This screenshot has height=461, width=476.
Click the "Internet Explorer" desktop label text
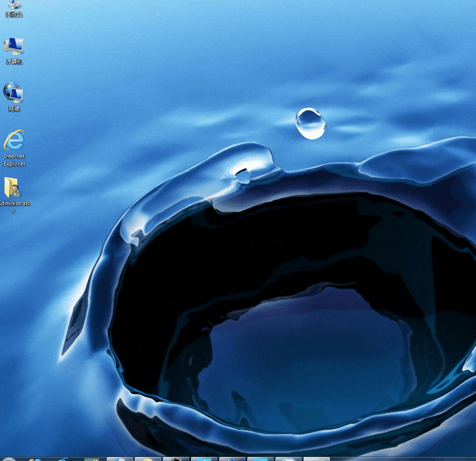(x=14, y=160)
